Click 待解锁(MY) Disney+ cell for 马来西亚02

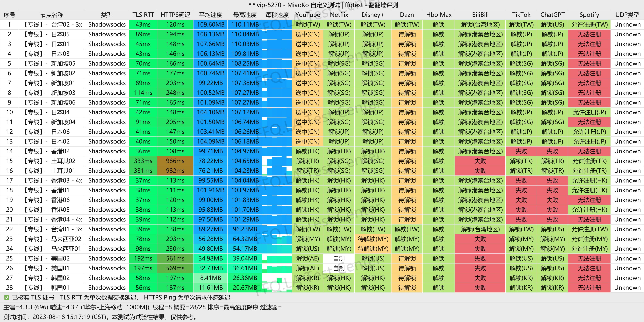coord(373,239)
